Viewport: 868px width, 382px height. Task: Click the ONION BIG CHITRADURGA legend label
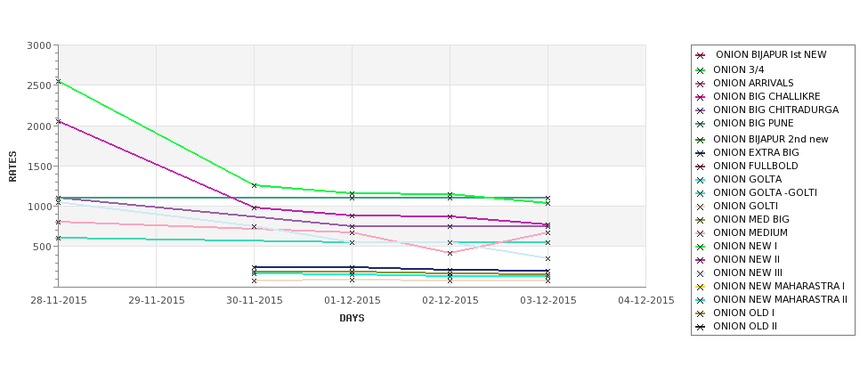pyautogui.click(x=775, y=110)
